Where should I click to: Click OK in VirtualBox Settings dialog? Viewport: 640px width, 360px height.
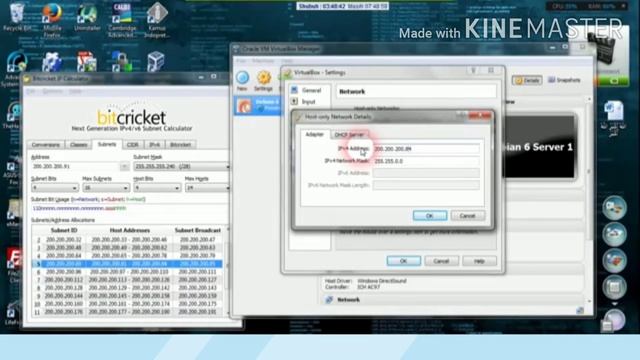tap(404, 261)
